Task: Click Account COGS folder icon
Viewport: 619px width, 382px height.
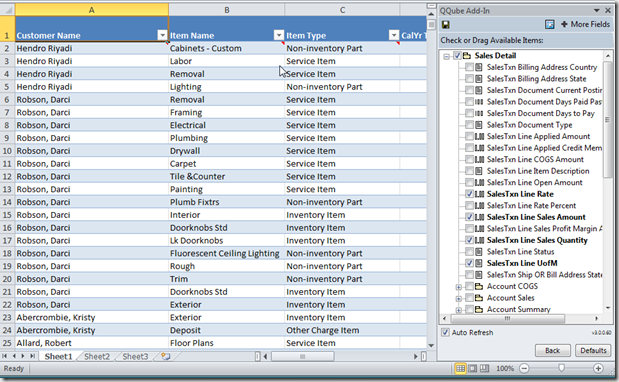Action: (479, 286)
